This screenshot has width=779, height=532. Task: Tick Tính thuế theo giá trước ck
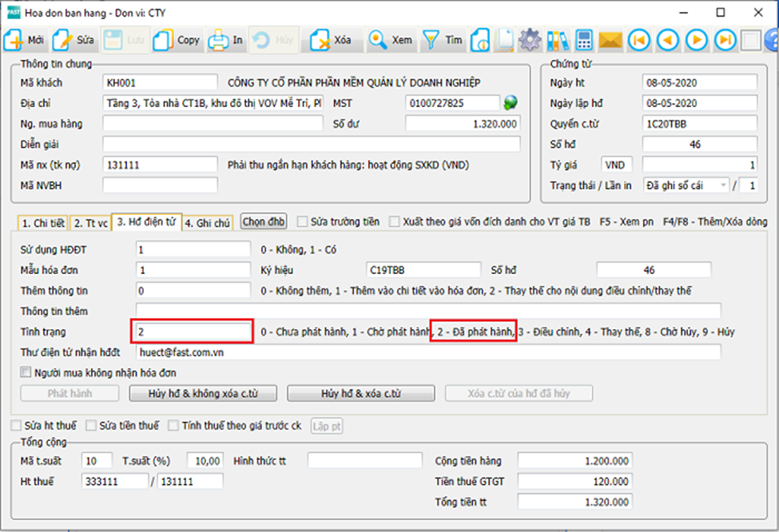pyautogui.click(x=173, y=426)
